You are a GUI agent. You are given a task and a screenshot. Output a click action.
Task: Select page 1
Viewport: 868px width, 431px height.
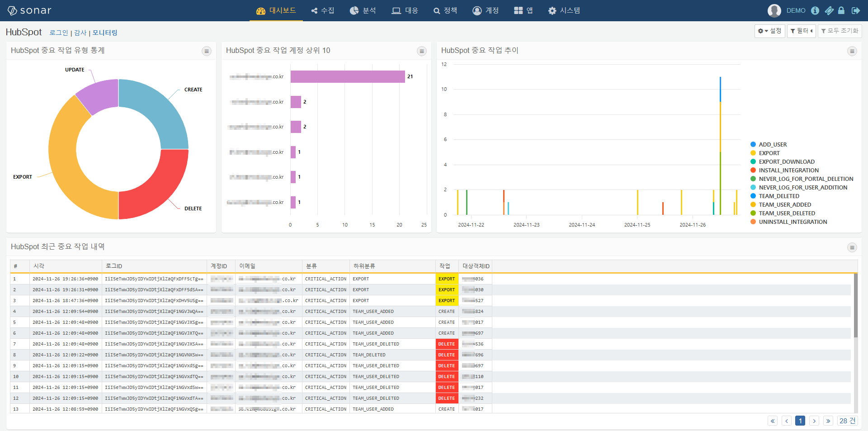[x=800, y=421]
